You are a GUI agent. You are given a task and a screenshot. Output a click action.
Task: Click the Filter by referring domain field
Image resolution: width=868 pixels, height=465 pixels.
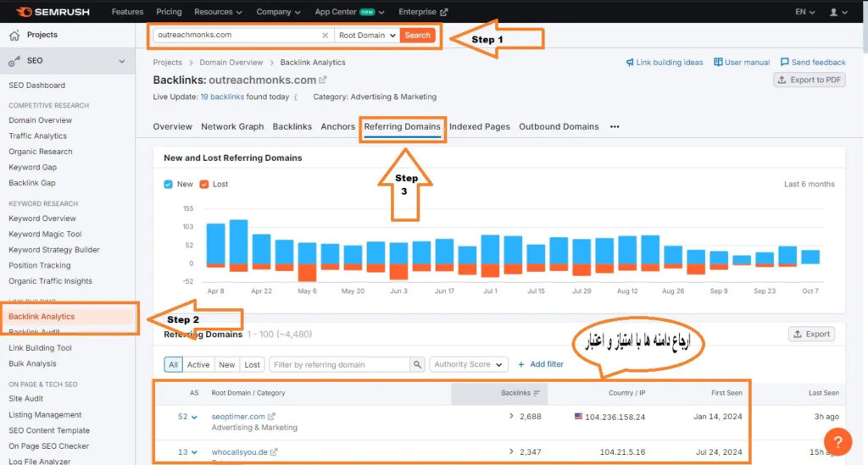(339, 365)
